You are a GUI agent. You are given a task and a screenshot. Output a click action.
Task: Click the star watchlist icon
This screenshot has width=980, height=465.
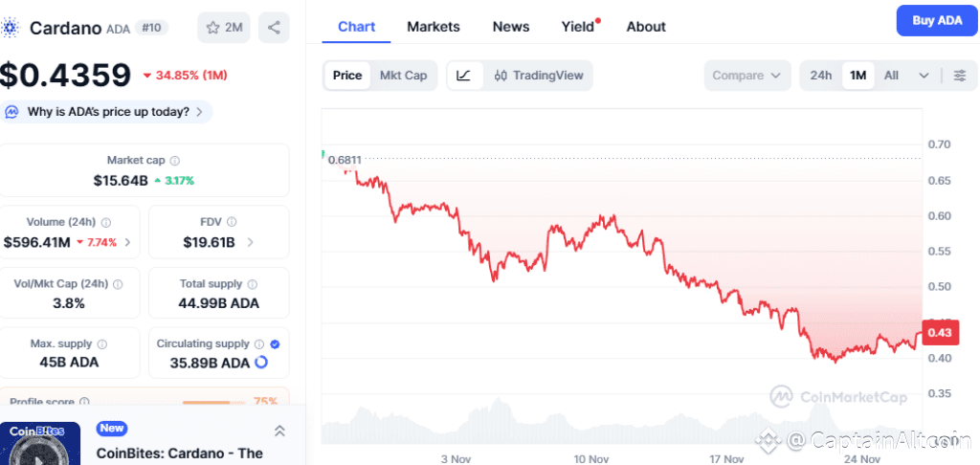[x=214, y=28]
